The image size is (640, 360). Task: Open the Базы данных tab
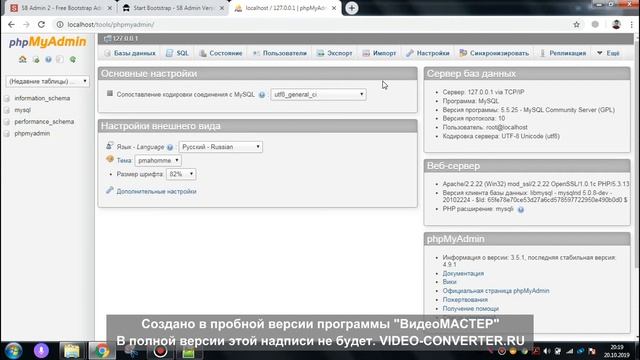tap(130, 53)
